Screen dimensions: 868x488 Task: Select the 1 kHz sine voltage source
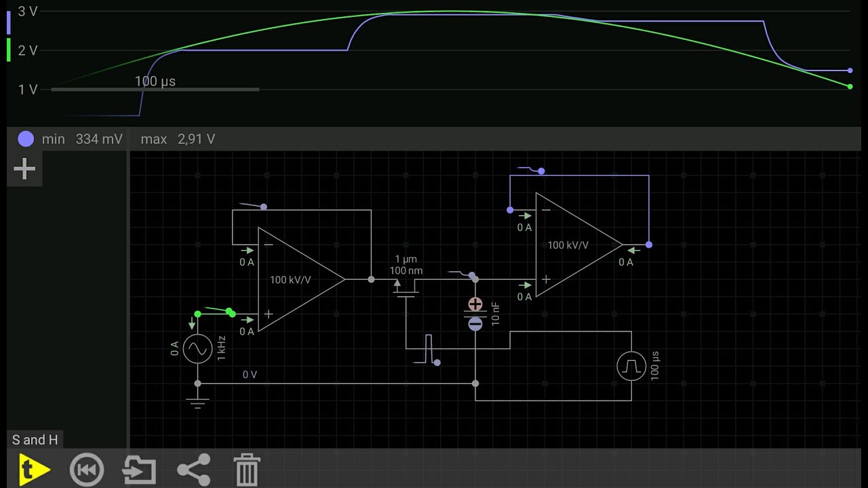tap(197, 348)
